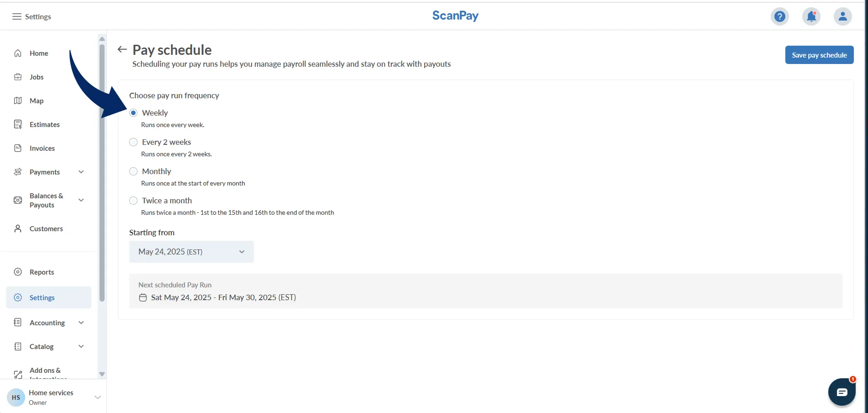The image size is (868, 413).
Task: Open the chat support bubble
Action: pyautogui.click(x=842, y=392)
